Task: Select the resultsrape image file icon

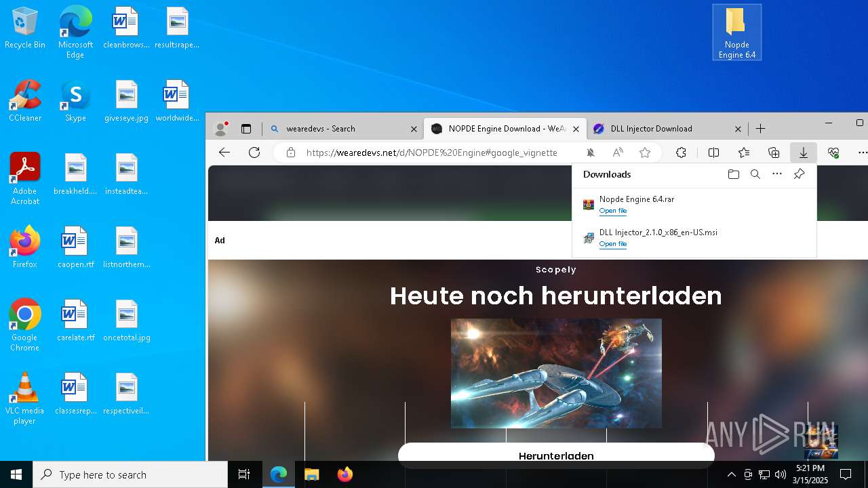Action: coord(177,28)
